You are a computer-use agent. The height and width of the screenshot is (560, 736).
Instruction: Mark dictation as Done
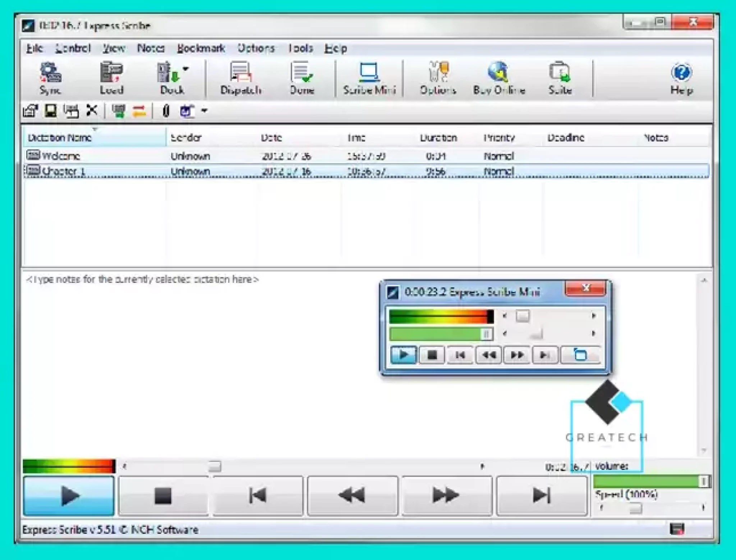[302, 78]
